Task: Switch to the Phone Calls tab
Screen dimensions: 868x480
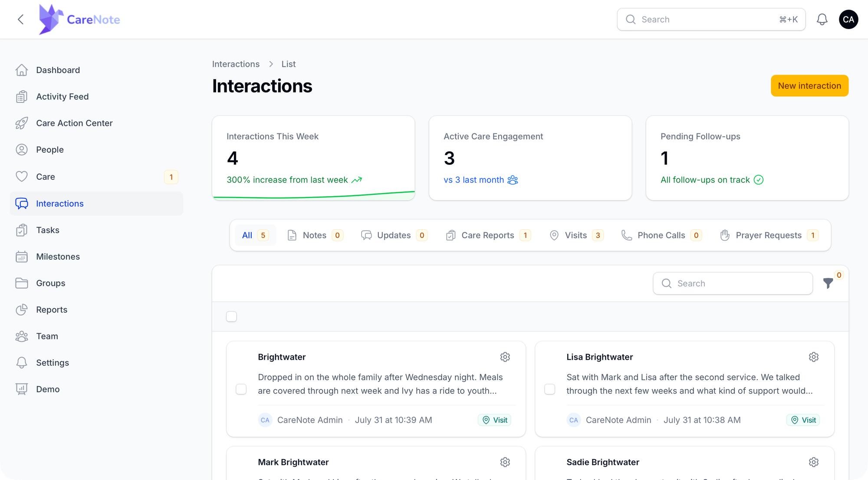Action: click(x=661, y=235)
